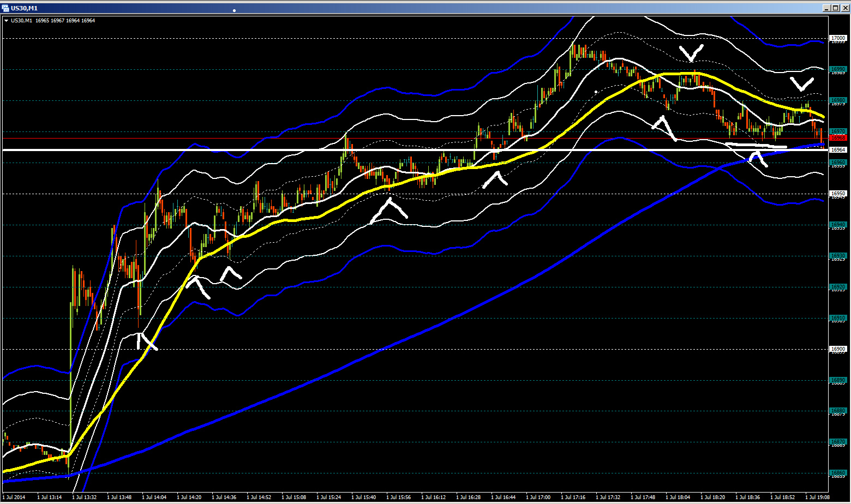Click the 16890 price level label

click(838, 380)
